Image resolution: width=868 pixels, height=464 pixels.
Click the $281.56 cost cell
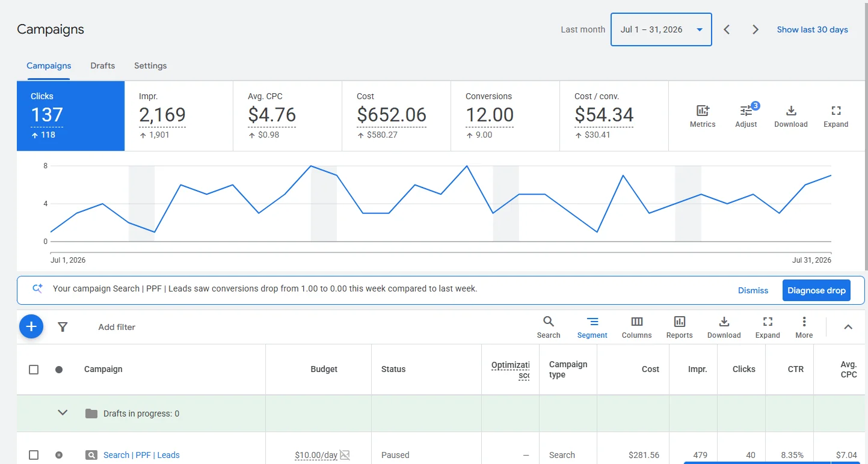644,455
